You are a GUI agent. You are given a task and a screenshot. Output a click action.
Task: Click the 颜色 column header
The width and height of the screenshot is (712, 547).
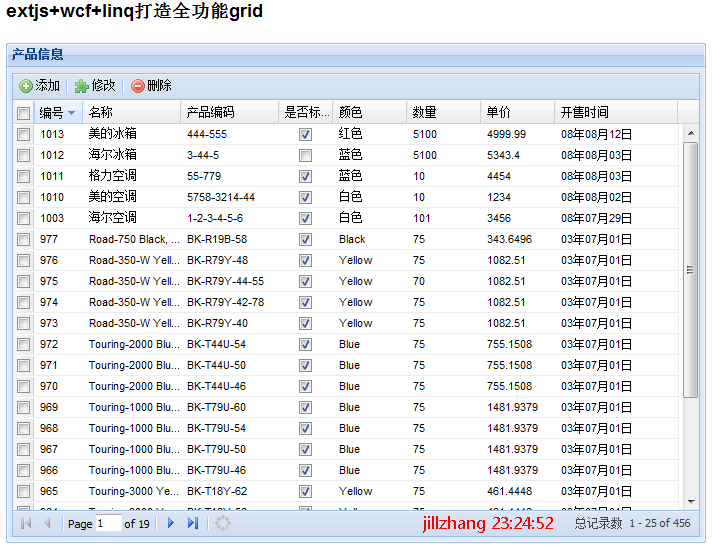tap(368, 112)
